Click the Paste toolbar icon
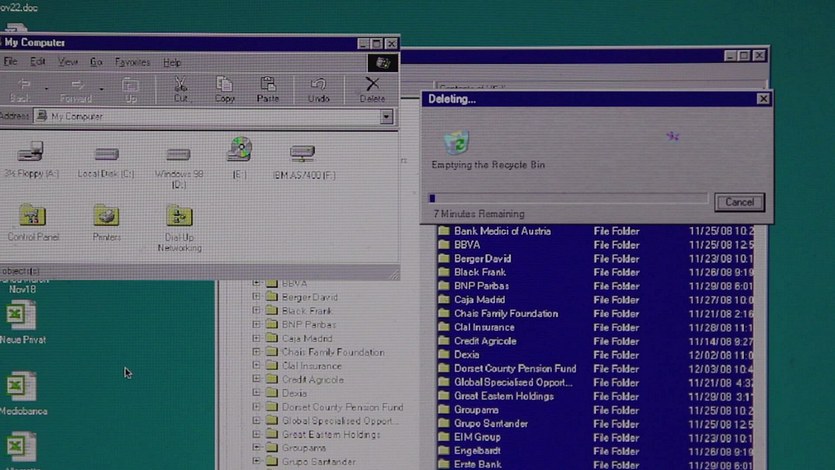This screenshot has width=835, height=470. click(268, 89)
